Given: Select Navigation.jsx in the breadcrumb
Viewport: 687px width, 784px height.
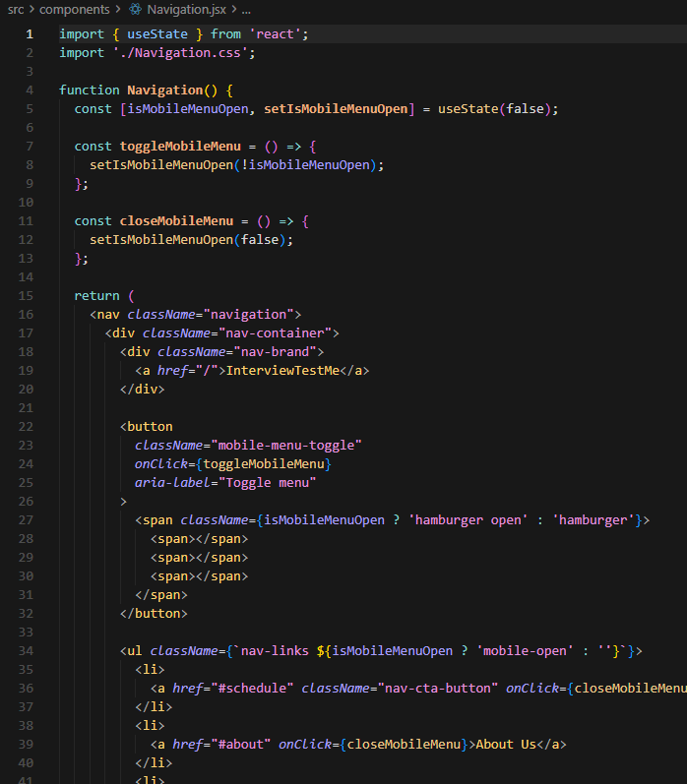Looking at the screenshot, I should click(x=186, y=9).
